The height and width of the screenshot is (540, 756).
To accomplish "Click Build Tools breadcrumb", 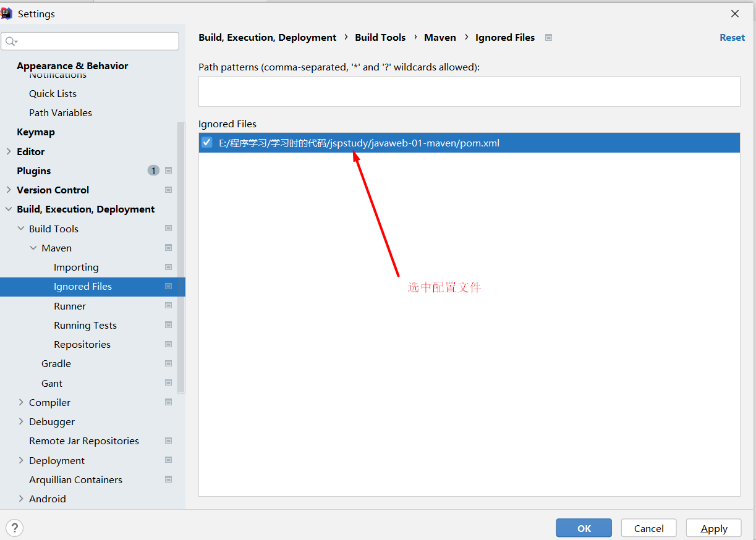I will pyautogui.click(x=380, y=37).
